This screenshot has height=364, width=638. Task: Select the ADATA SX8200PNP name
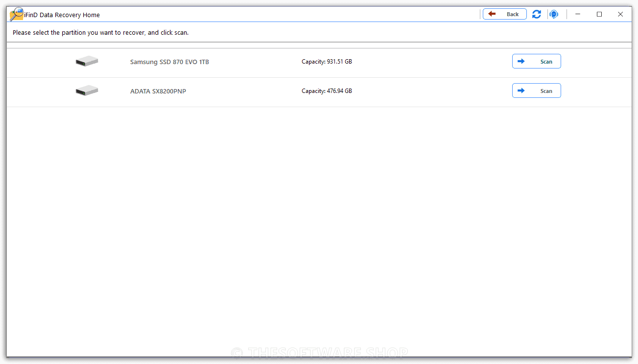point(158,91)
